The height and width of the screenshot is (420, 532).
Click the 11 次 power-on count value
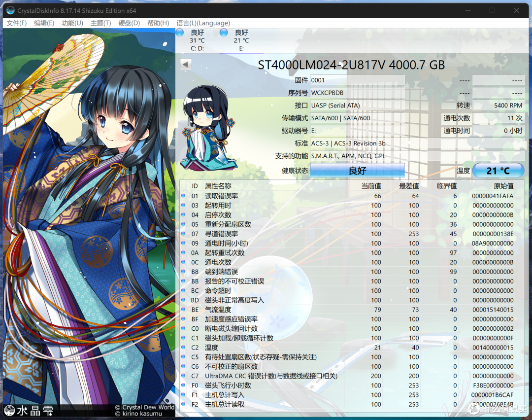[x=498, y=118]
